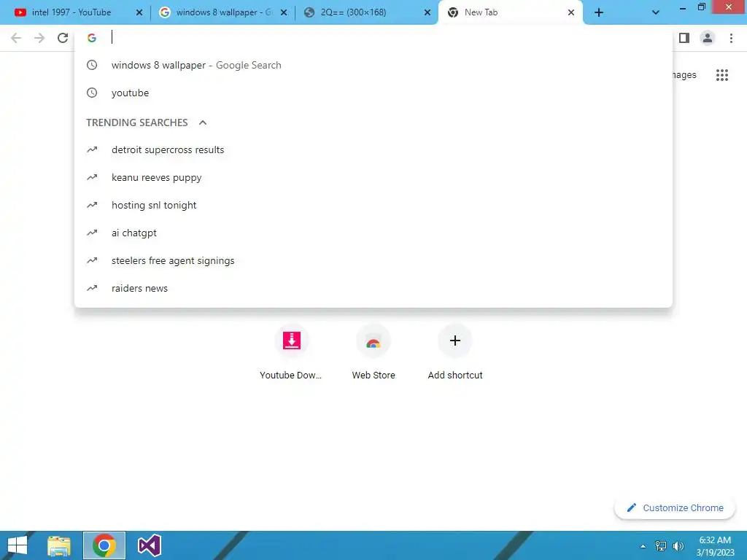Select steelers free agent signings suggestion
The width and height of the screenshot is (747, 560).
point(373,260)
